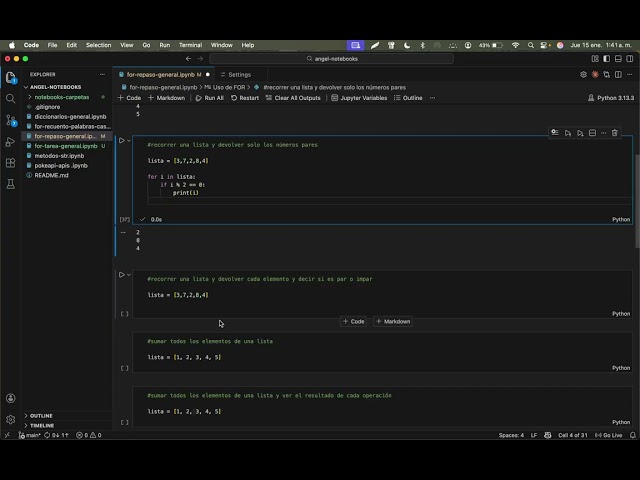The height and width of the screenshot is (480, 640).
Task: Click Run All in the notebook toolbar
Action: click(x=209, y=98)
